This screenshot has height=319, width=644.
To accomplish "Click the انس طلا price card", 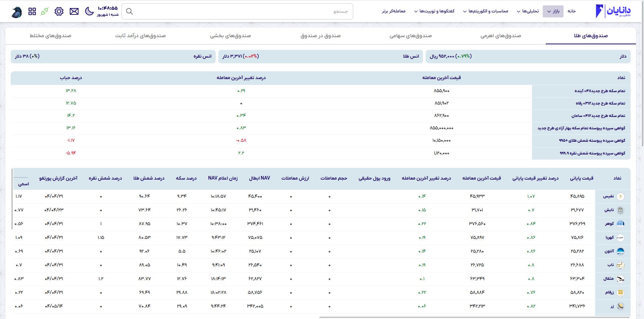I will (x=321, y=56).
